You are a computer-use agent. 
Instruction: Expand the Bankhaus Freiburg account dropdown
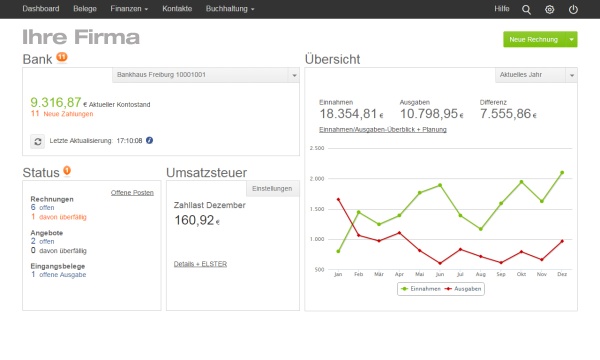[x=294, y=75]
